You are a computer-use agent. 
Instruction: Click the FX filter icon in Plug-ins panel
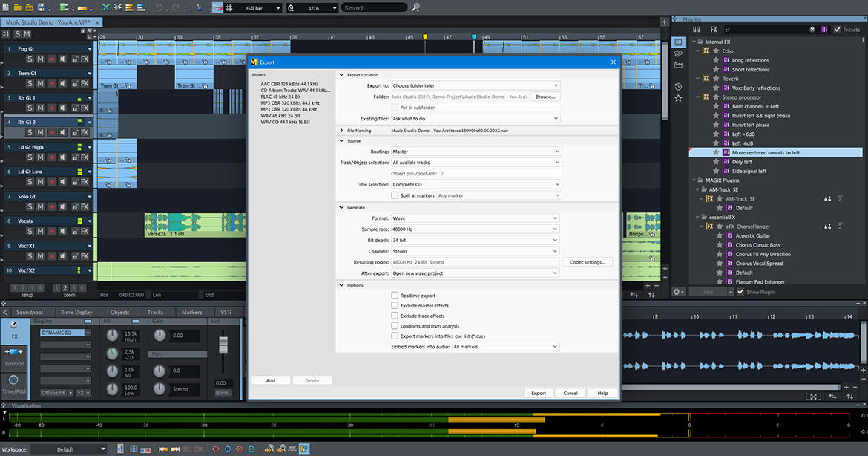coord(714,30)
